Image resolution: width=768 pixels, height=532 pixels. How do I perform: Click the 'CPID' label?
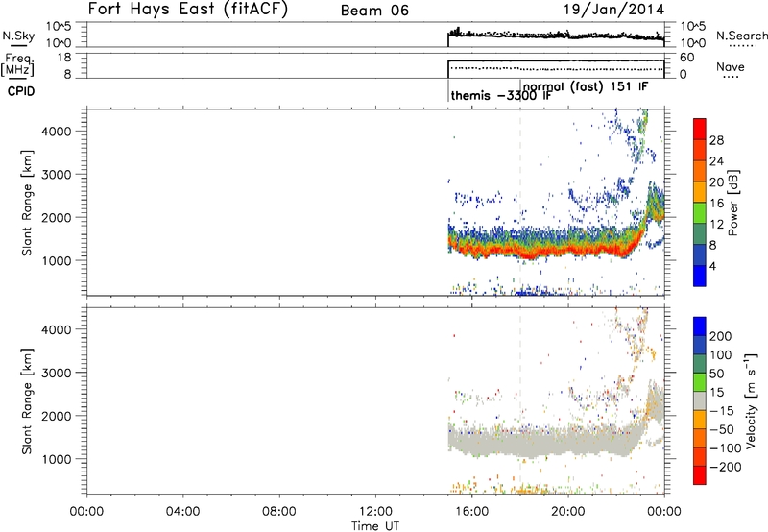21,91
